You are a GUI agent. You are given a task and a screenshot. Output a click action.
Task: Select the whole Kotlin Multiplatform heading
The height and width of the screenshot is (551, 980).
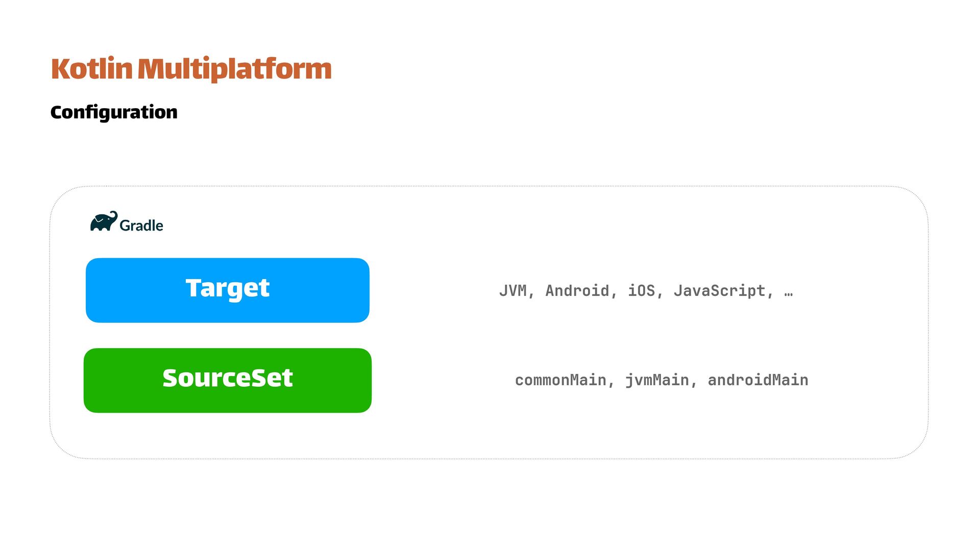point(191,69)
